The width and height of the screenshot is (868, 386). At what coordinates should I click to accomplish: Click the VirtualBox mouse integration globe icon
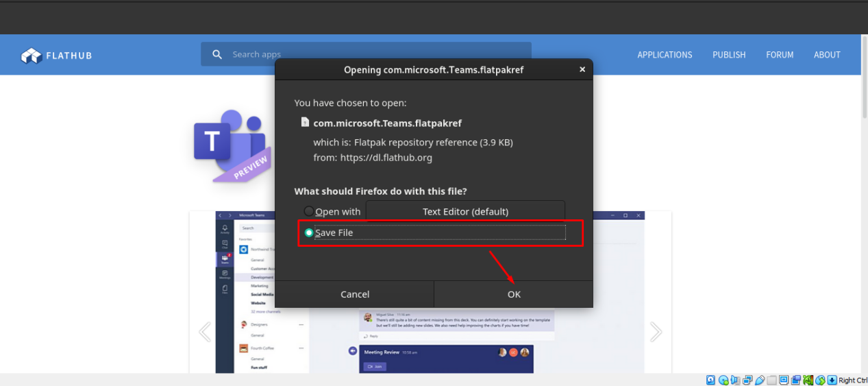click(820, 380)
